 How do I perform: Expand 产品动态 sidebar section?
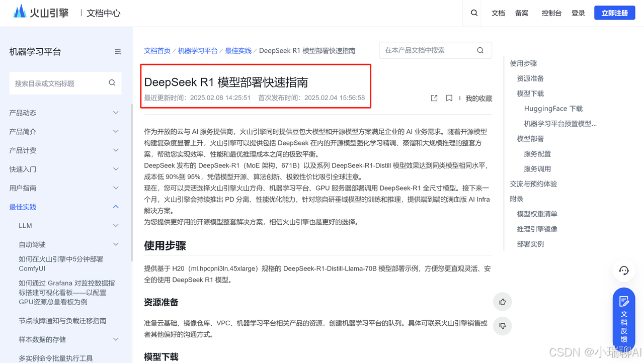pos(65,113)
